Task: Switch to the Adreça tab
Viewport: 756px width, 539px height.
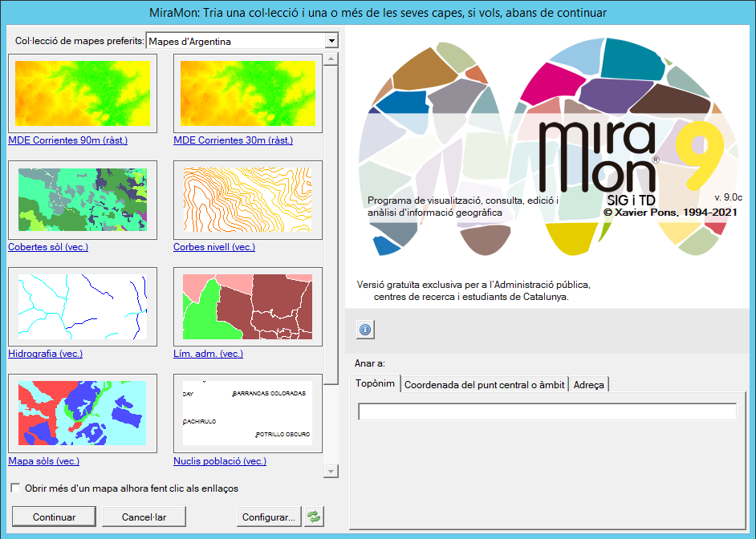Action: (589, 384)
